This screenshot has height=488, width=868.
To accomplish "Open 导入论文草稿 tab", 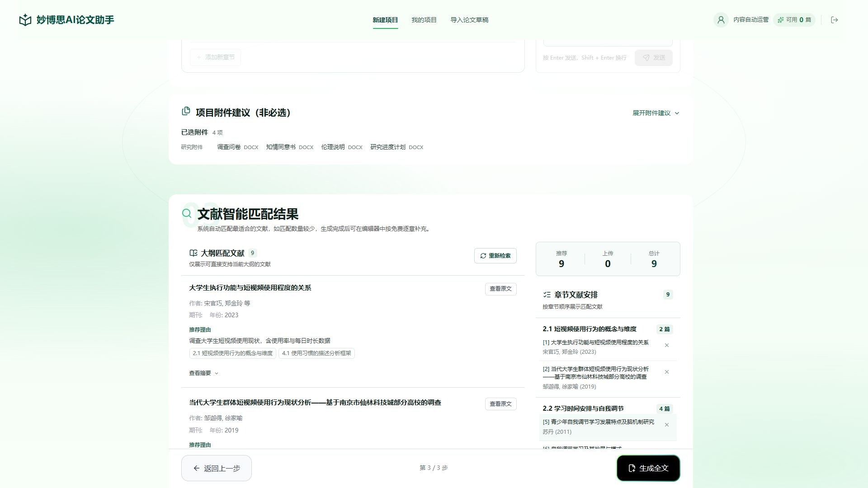I will (x=469, y=20).
